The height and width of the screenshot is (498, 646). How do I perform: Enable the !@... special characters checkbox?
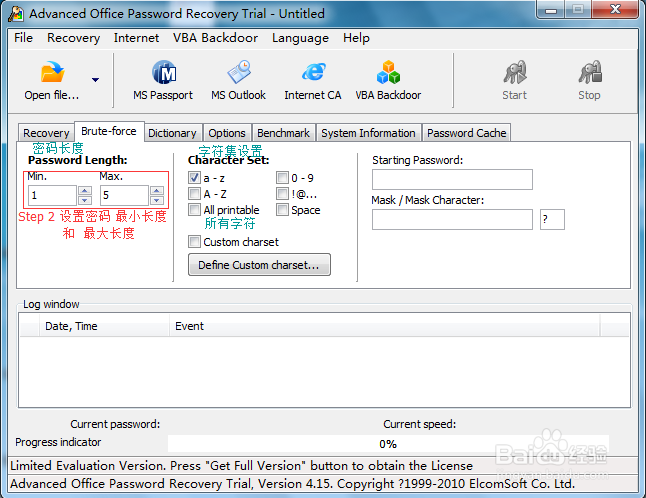282,194
